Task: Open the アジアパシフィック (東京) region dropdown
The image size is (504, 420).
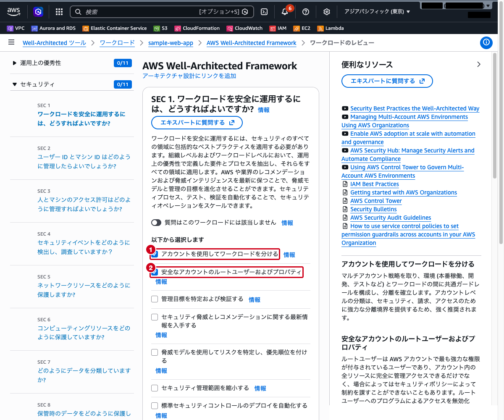Action: pyautogui.click(x=377, y=12)
